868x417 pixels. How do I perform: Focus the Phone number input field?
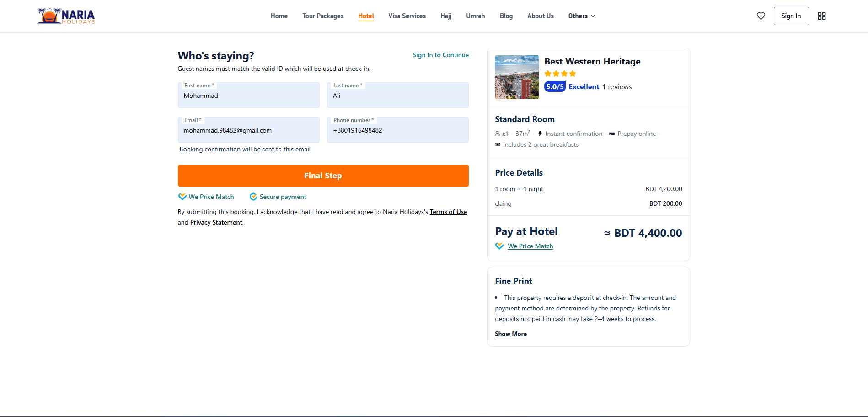[398, 130]
